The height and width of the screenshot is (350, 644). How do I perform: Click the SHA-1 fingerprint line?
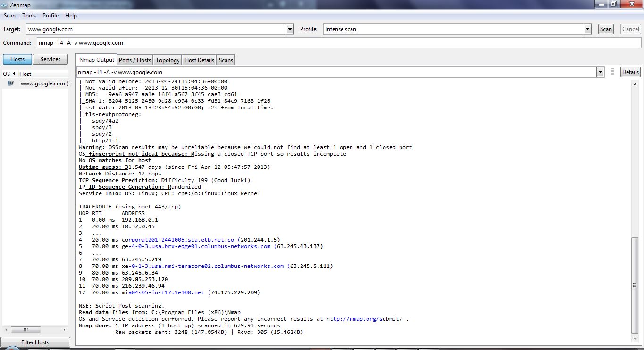pos(175,101)
